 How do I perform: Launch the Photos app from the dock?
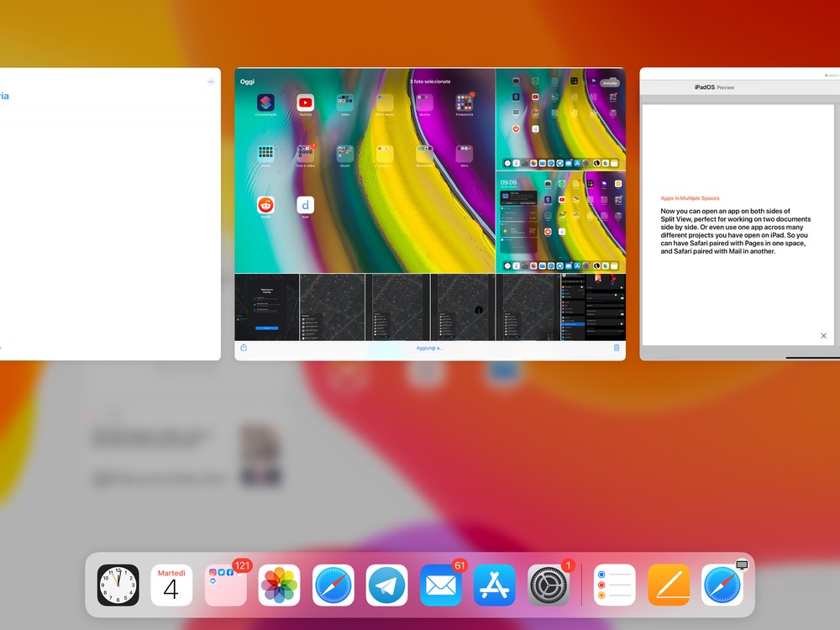click(x=279, y=585)
